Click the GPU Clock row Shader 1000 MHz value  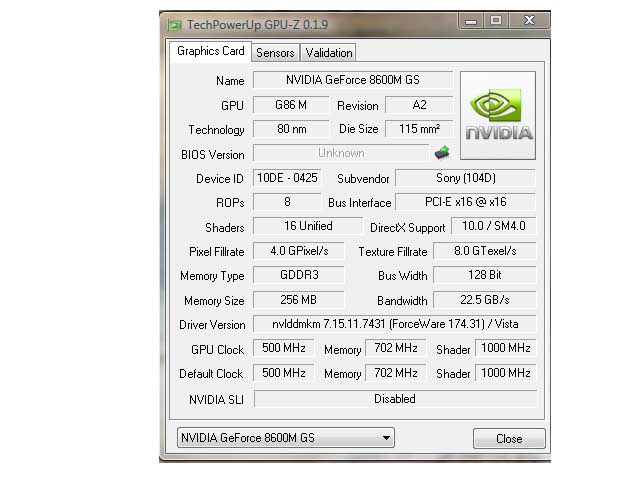[506, 348]
